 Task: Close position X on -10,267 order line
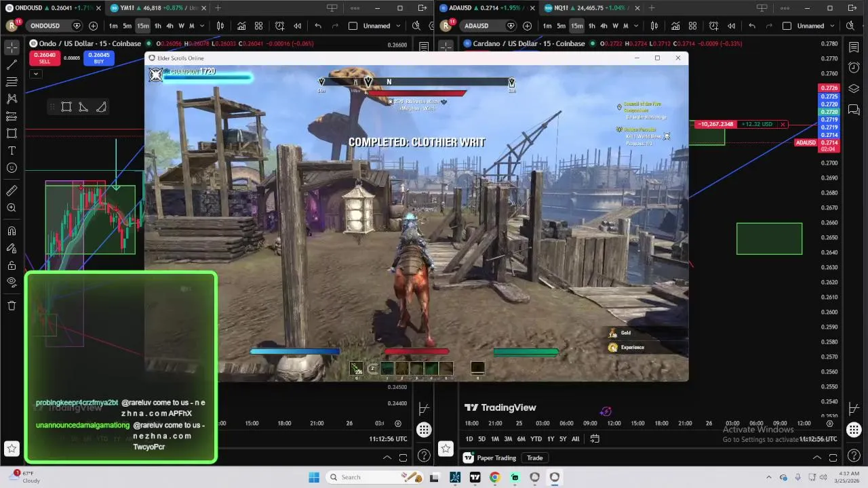point(783,124)
